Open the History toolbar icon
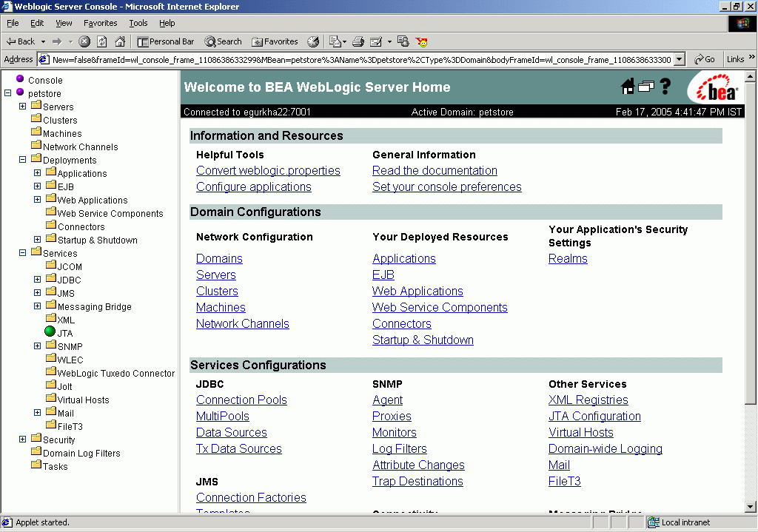 313,41
